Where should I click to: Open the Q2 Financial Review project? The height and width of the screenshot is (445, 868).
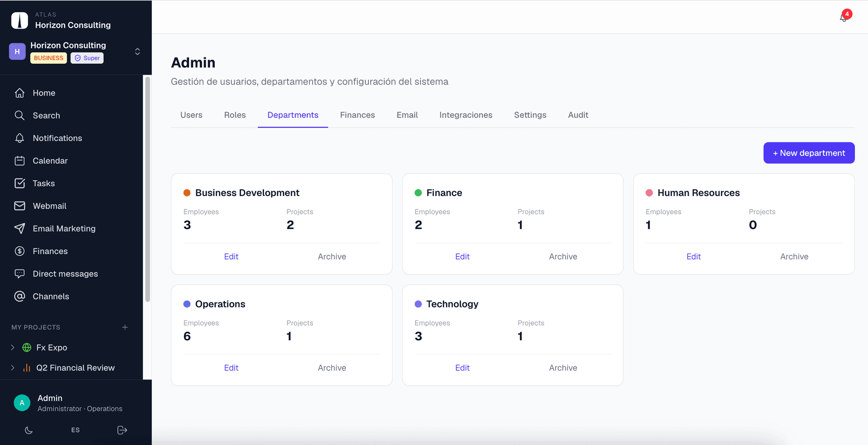(x=75, y=368)
